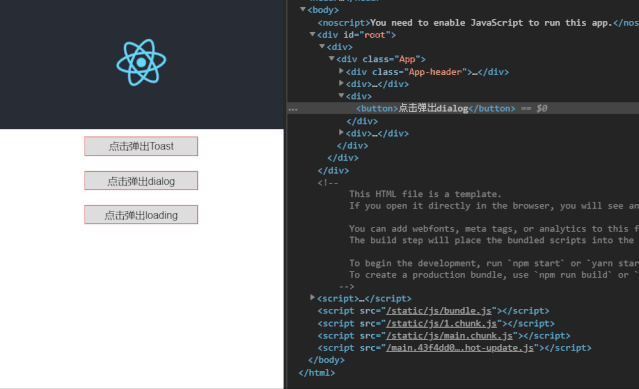The height and width of the screenshot is (389, 639).
Task: Click the 点击弹出dialog button on the page
Action: coord(141,181)
